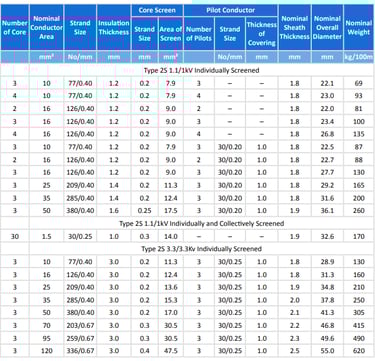The height and width of the screenshot is (361, 375).
Task: Select the strand size cell 336/0.67
Action: 80,351
